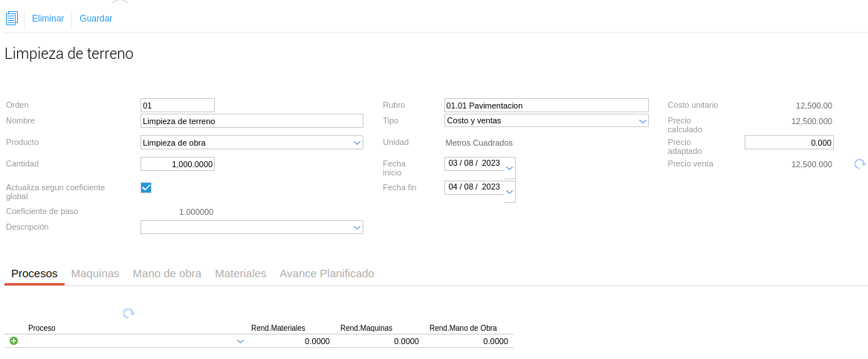This screenshot has height=359, width=868.
Task: Expand the Proceso row dropdown arrow
Action: coord(240,341)
